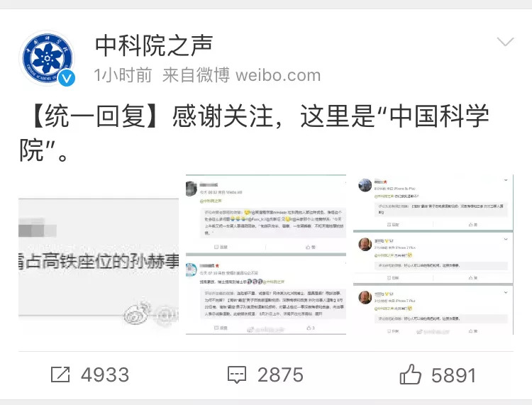Expand the post options chevron

[x=505, y=41]
